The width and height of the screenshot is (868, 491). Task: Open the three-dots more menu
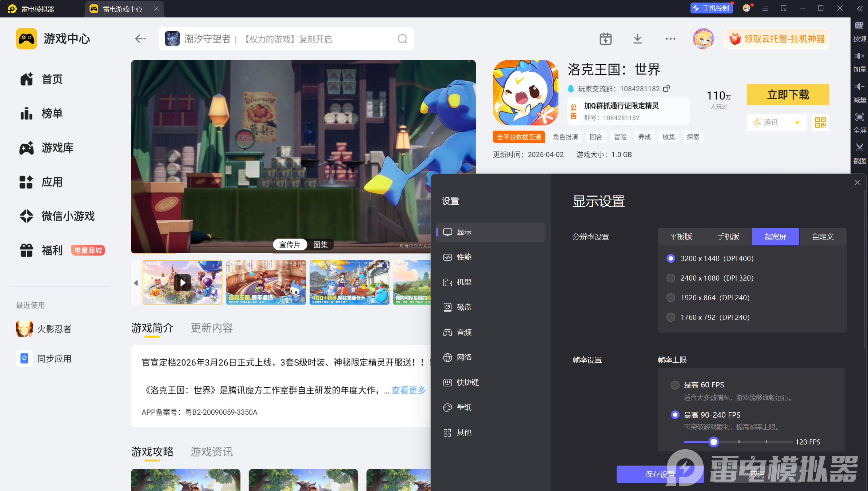pyautogui.click(x=670, y=39)
